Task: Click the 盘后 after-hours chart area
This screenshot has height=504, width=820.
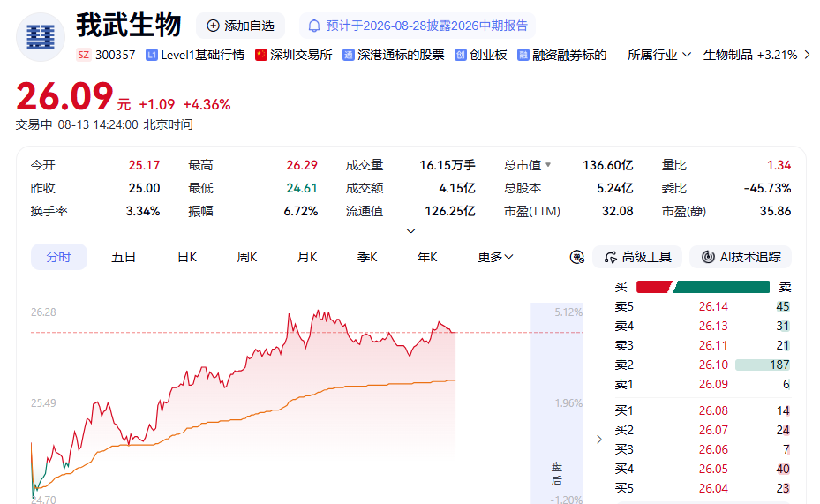Action: coord(556,402)
